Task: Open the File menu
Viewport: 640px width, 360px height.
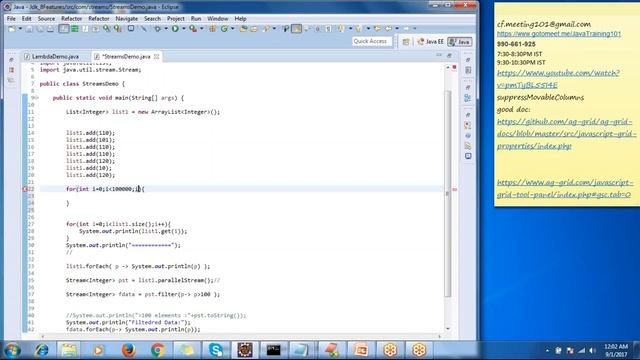Action: coord(11,19)
